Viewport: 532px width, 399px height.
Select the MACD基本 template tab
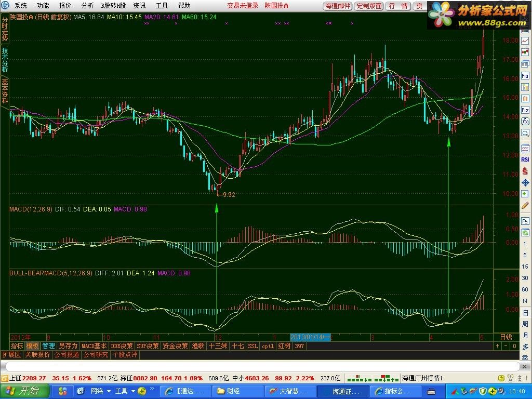95,346
